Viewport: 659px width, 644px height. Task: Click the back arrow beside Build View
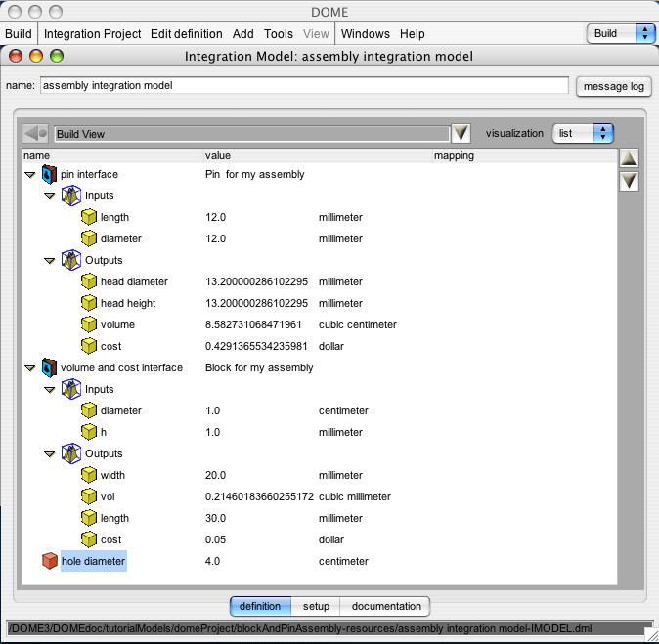[35, 134]
